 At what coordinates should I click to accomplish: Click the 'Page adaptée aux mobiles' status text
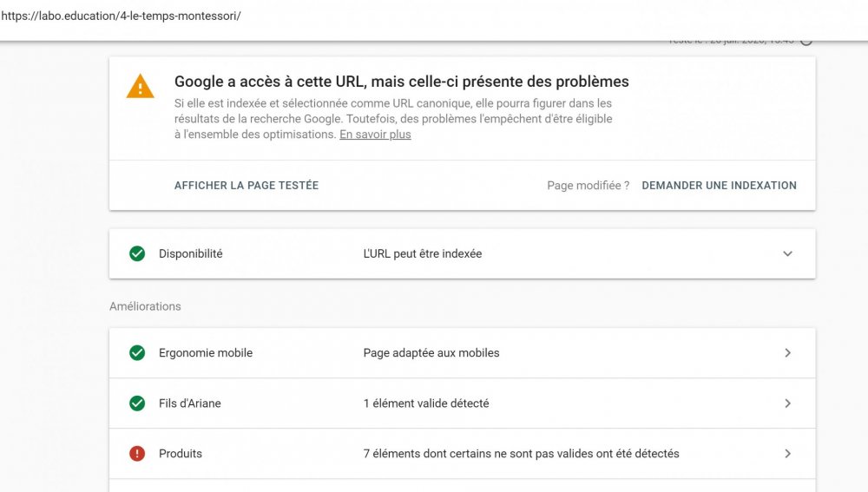(x=431, y=353)
